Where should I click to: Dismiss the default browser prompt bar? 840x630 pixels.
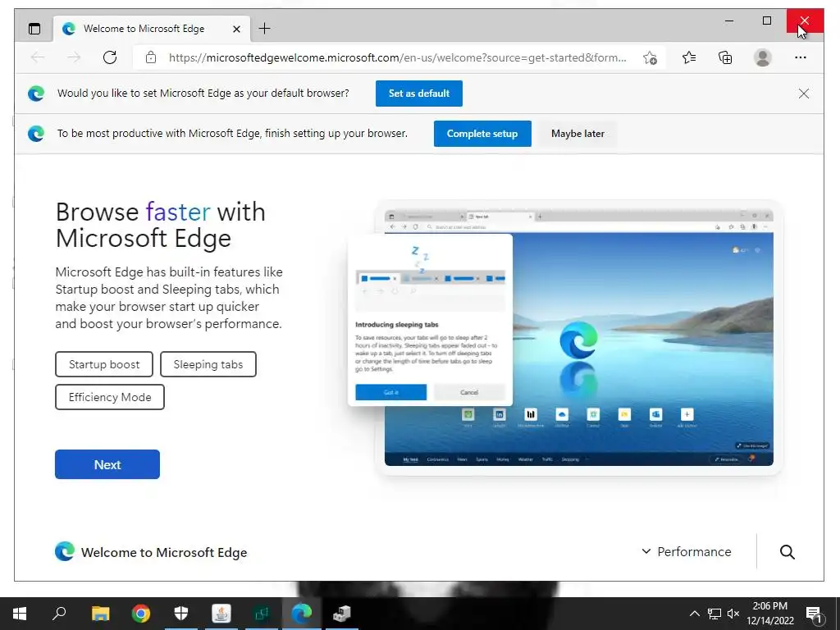pos(804,94)
